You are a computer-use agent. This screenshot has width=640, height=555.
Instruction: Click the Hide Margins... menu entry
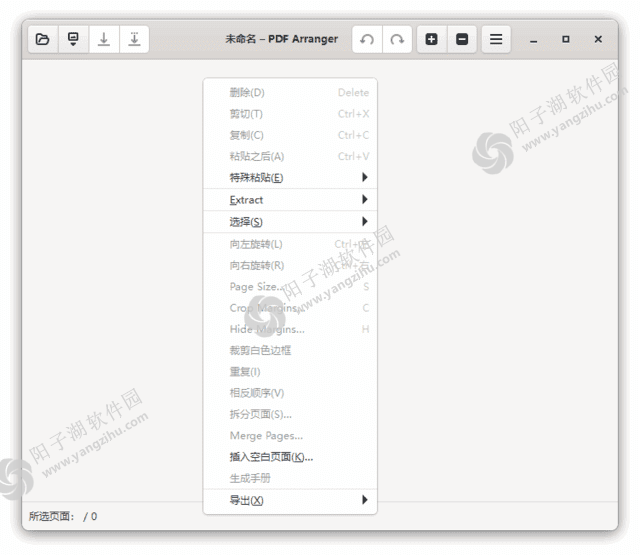click(x=290, y=329)
